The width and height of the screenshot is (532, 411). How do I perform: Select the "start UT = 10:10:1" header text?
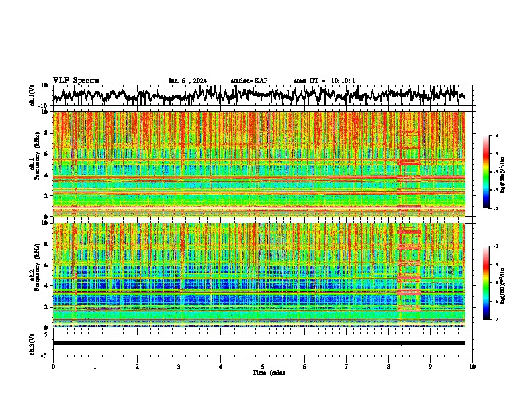324,81
